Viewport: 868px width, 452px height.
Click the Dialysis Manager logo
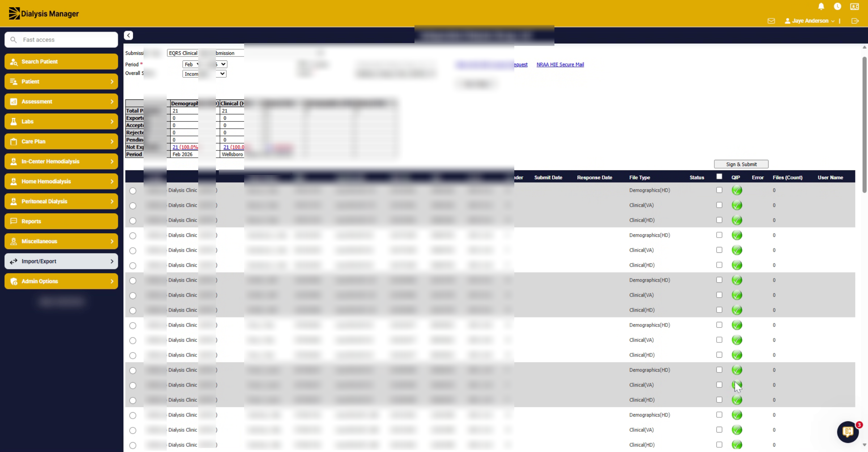coord(44,14)
